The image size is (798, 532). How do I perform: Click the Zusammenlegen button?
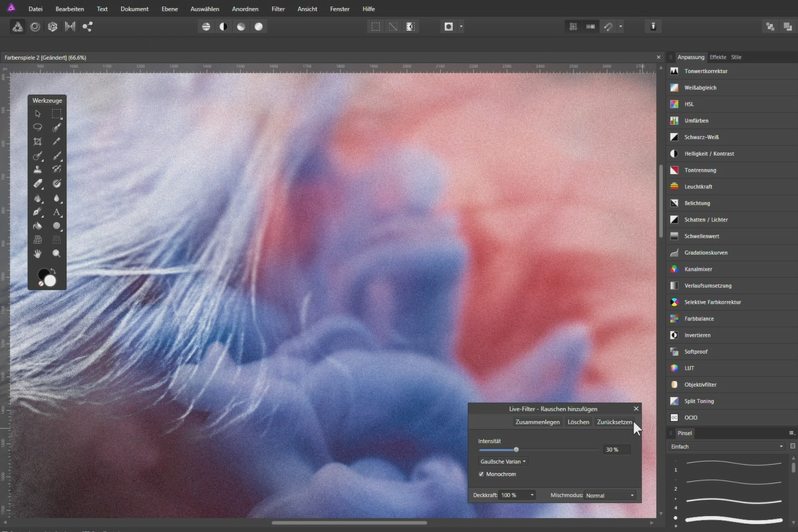[x=537, y=422]
